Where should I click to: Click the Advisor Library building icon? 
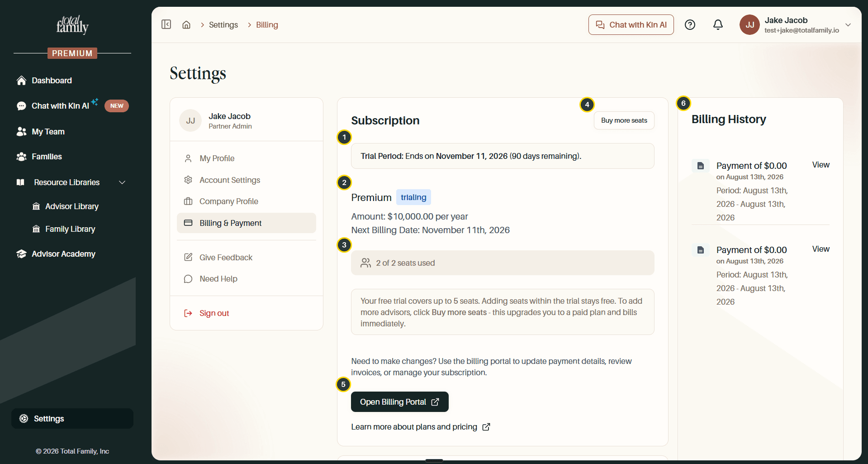coord(36,206)
